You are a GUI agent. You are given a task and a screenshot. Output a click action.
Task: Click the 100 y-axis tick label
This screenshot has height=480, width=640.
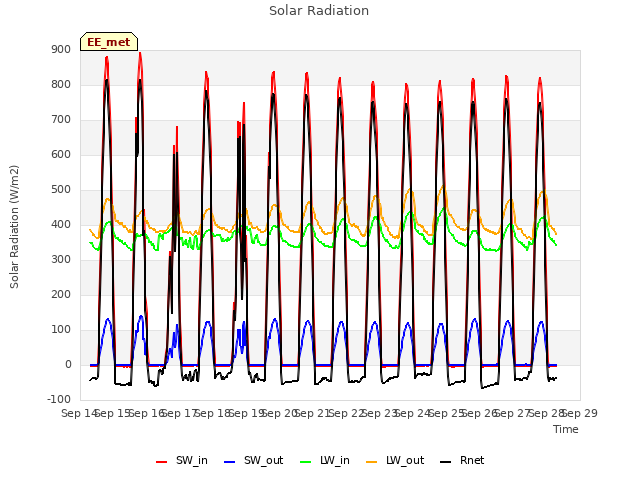click(61, 330)
